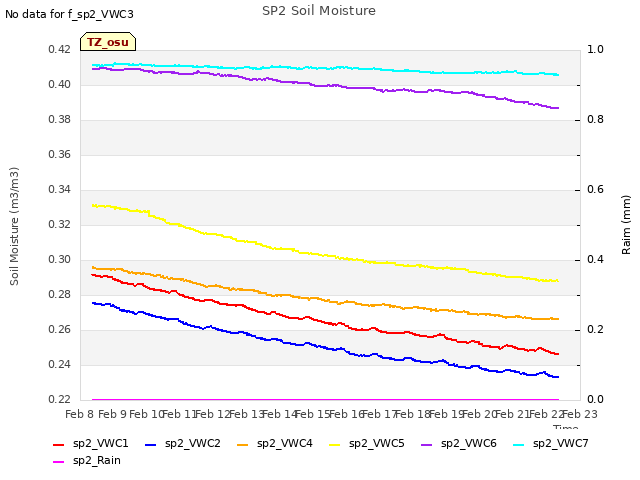Toggle sp2_VWC6 legend entry
The height and width of the screenshot is (480, 640).
tap(459, 443)
